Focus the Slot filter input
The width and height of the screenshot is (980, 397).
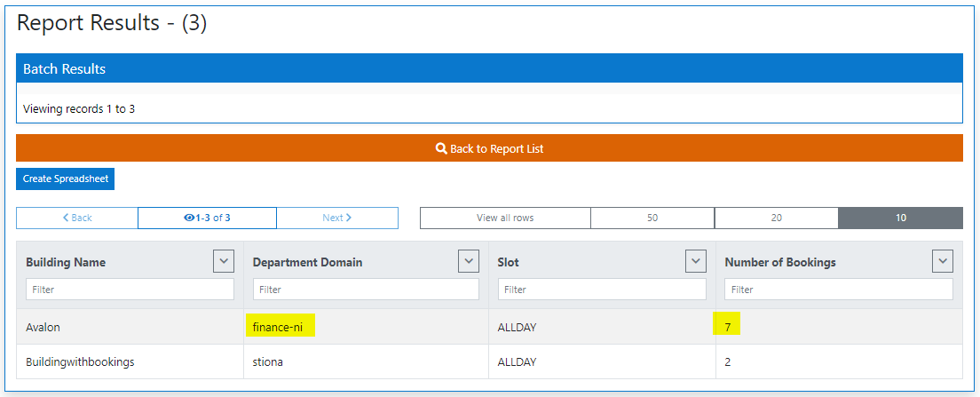[x=602, y=290]
